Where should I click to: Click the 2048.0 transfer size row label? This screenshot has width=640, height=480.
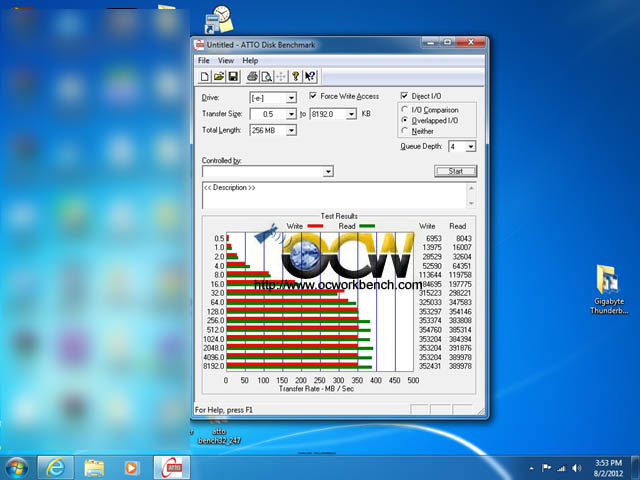point(213,348)
